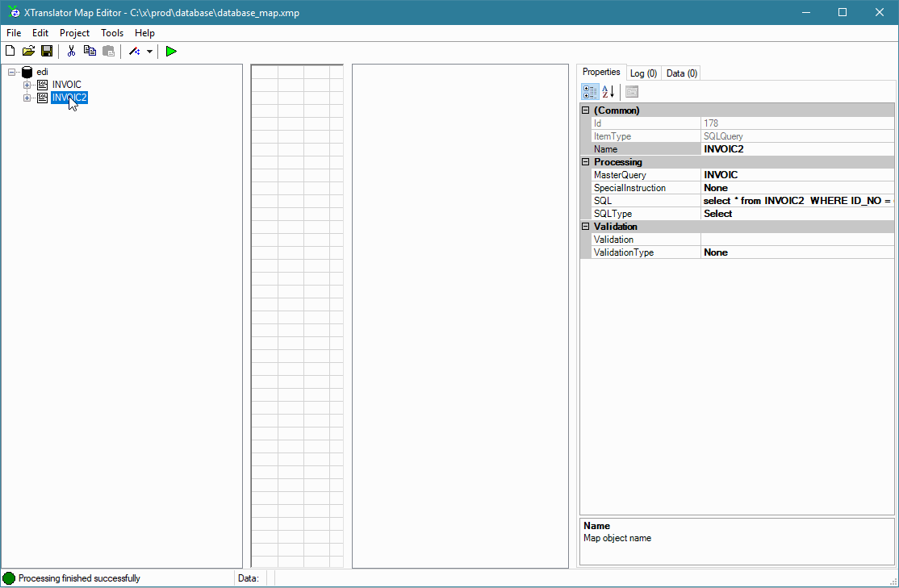The width and height of the screenshot is (899, 588).
Task: Select the SQL property label
Action: 646,201
